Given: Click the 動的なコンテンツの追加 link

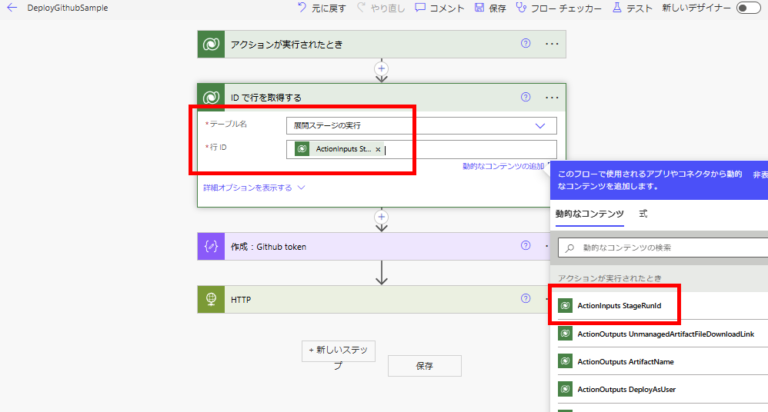Looking at the screenshot, I should pyautogui.click(x=504, y=166).
